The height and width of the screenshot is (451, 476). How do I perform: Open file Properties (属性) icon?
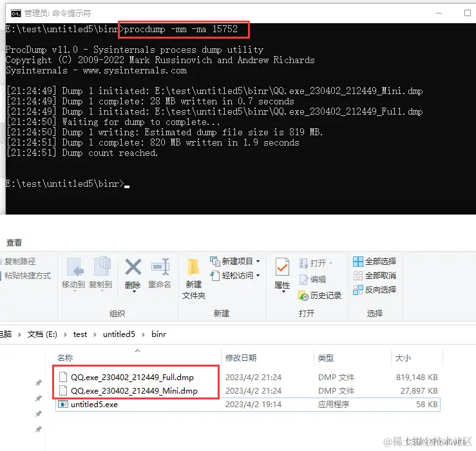[282, 267]
